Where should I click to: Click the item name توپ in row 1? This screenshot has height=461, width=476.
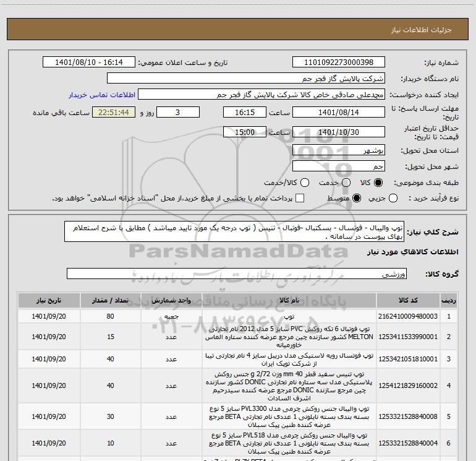pyautogui.click(x=289, y=316)
